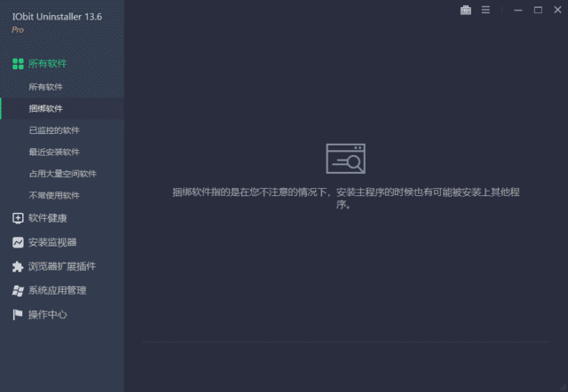Click the 安装监视器 chart icon
The width and height of the screenshot is (568, 392).
[18, 242]
